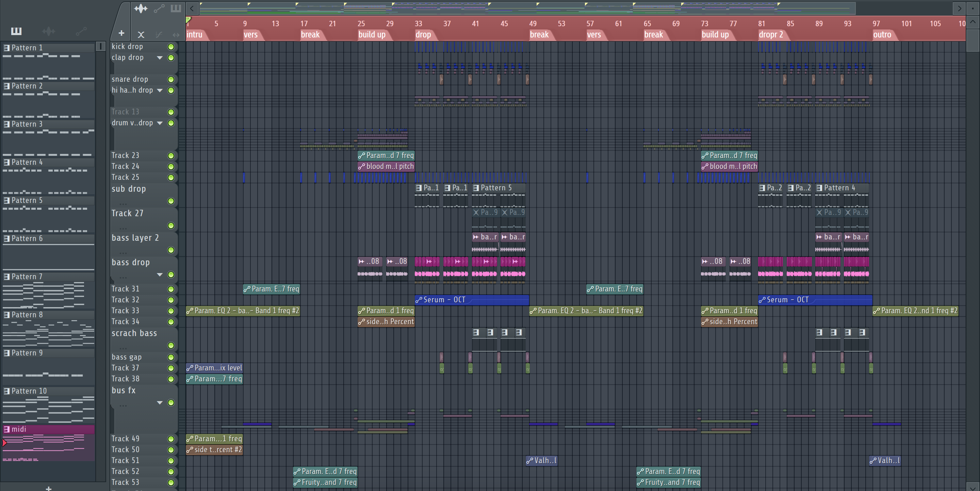Mute the kick drop track
Image resolution: width=980 pixels, height=491 pixels.
[x=171, y=46]
